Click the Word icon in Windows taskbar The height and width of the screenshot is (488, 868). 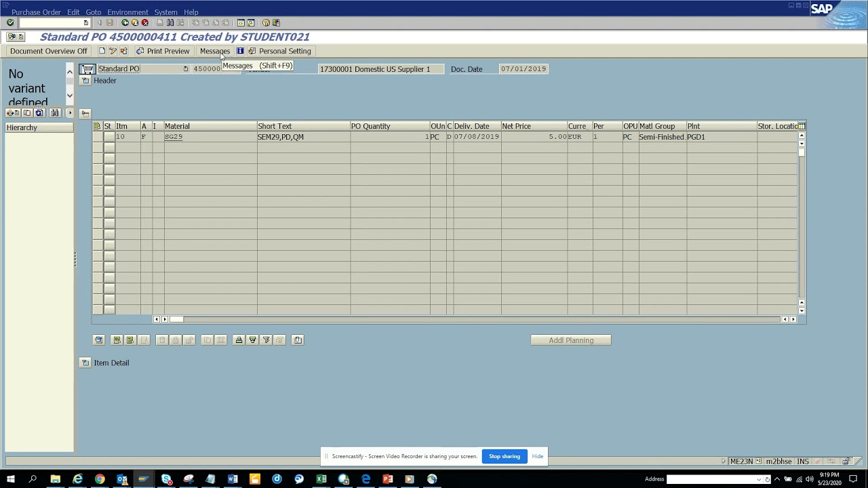pos(233,479)
